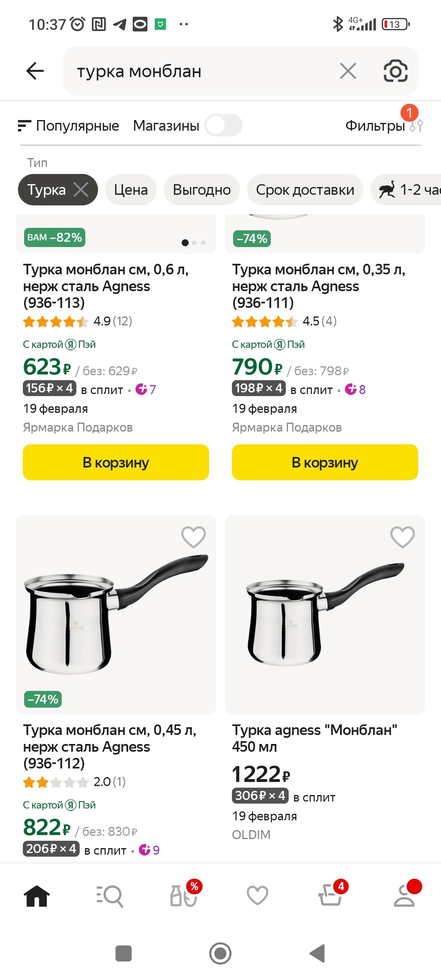Expand the Срок доставки filter
The image size is (441, 980).
[305, 189]
